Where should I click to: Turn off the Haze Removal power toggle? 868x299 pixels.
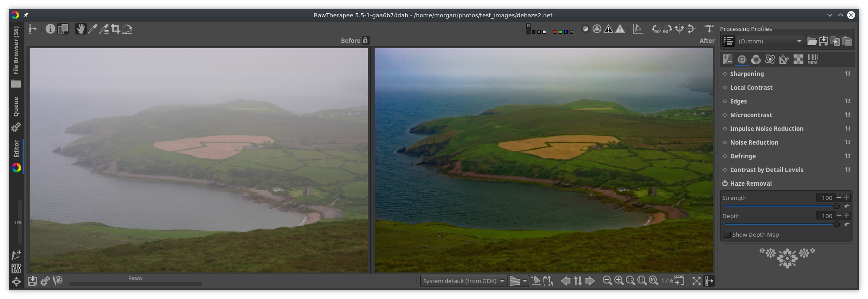coord(725,184)
